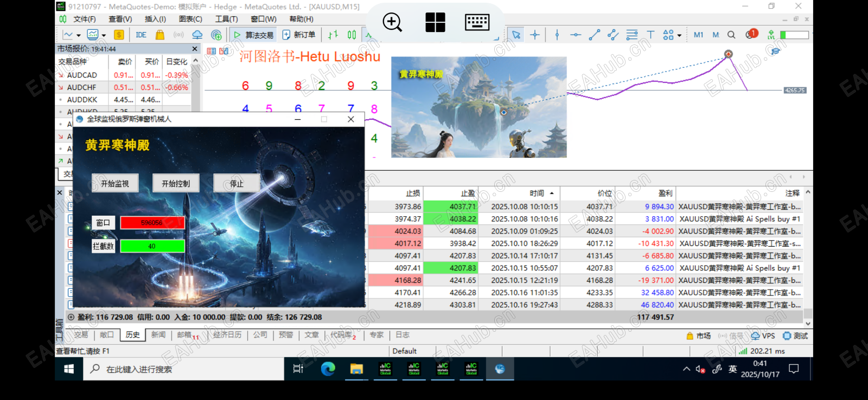Expand the chart templates dropdown arrow
868x400 pixels.
pyautogui.click(x=104, y=36)
